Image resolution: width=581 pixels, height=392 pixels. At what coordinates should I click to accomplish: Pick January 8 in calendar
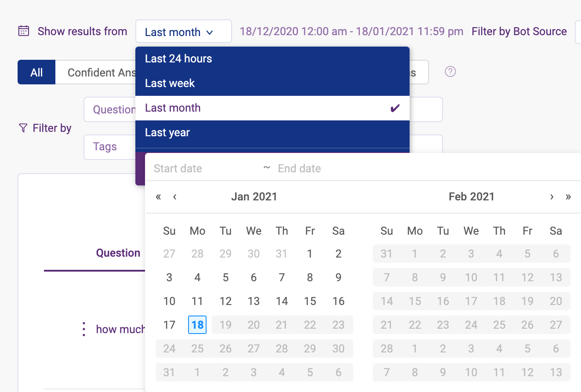(310, 277)
